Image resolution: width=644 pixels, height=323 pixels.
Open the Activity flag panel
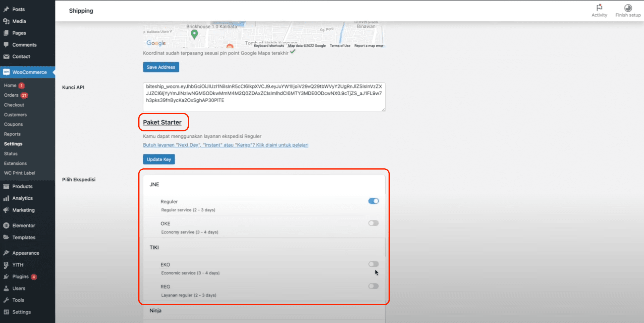tap(599, 11)
